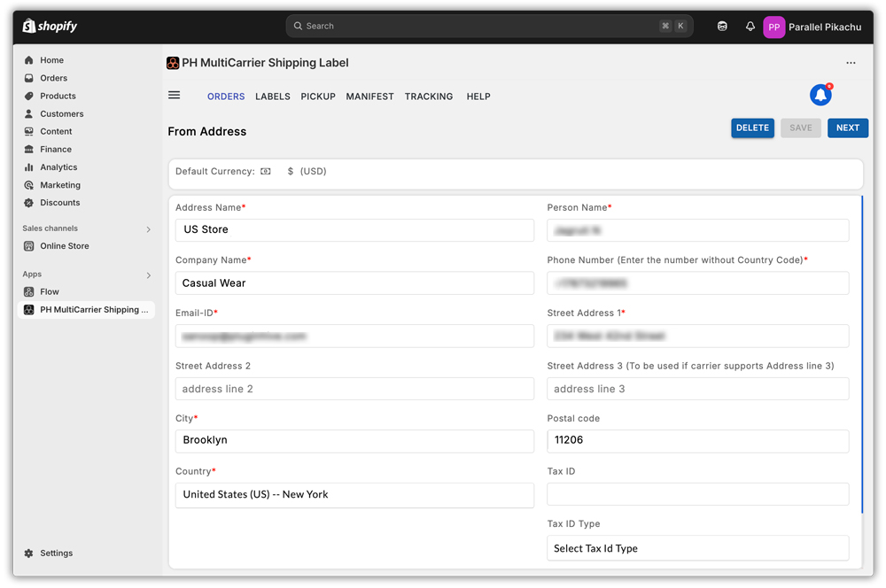Click the Products label in sidebar
This screenshot has height=588, width=886.
point(58,96)
